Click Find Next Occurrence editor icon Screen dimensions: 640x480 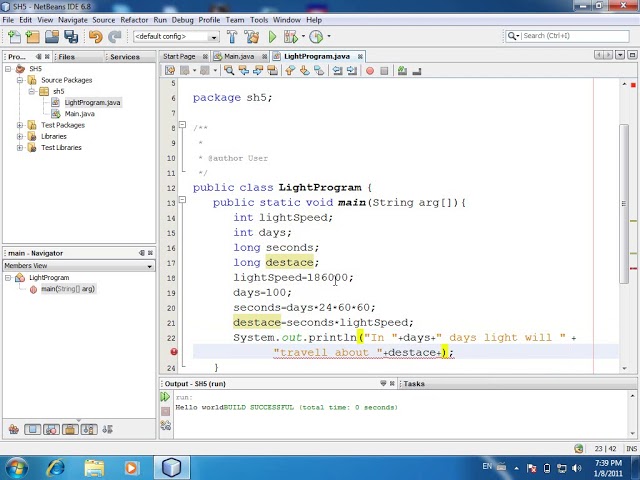(258, 71)
